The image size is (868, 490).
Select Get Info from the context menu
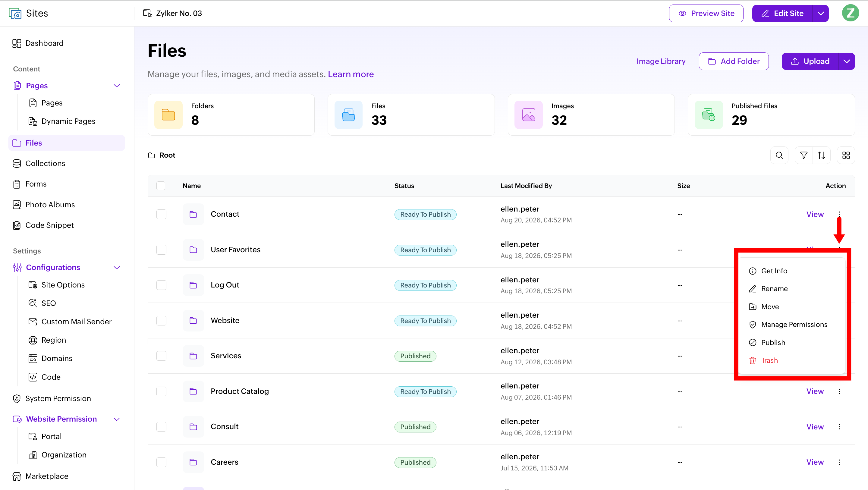pos(791,271)
